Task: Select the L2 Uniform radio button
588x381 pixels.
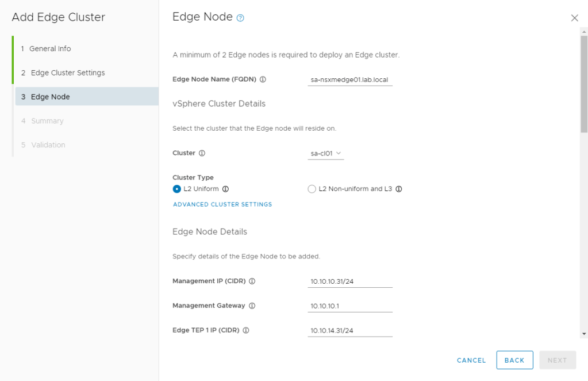Action: (177, 189)
